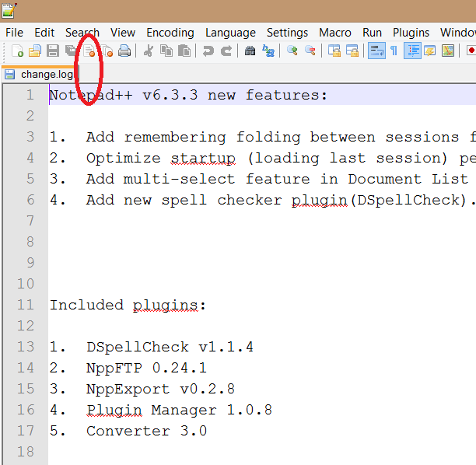Click the Undo arrow icon
476x465 pixels.
coord(208,51)
